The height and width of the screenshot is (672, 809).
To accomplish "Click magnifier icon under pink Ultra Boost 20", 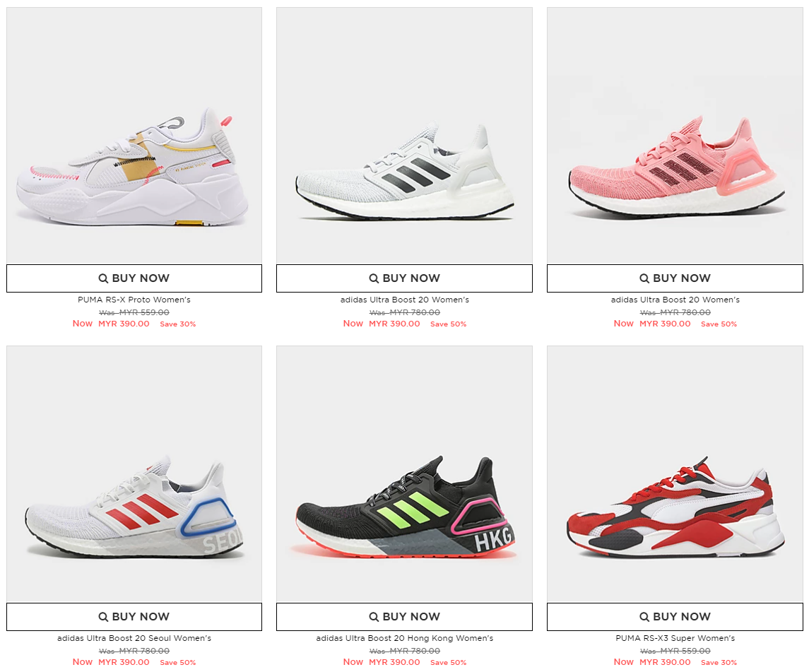I will 644,278.
